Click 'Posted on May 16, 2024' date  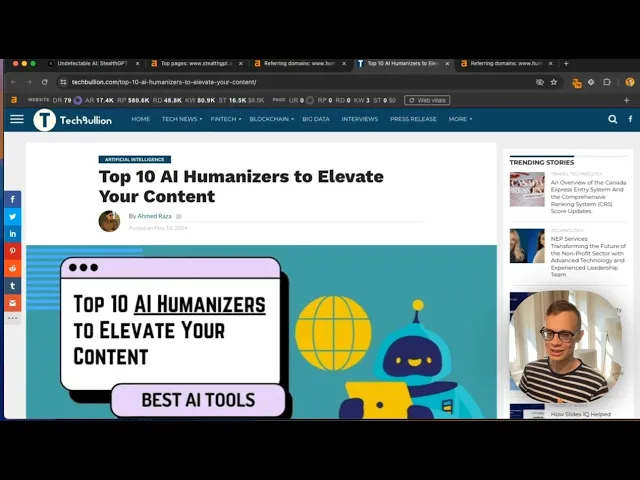pyautogui.click(x=158, y=228)
